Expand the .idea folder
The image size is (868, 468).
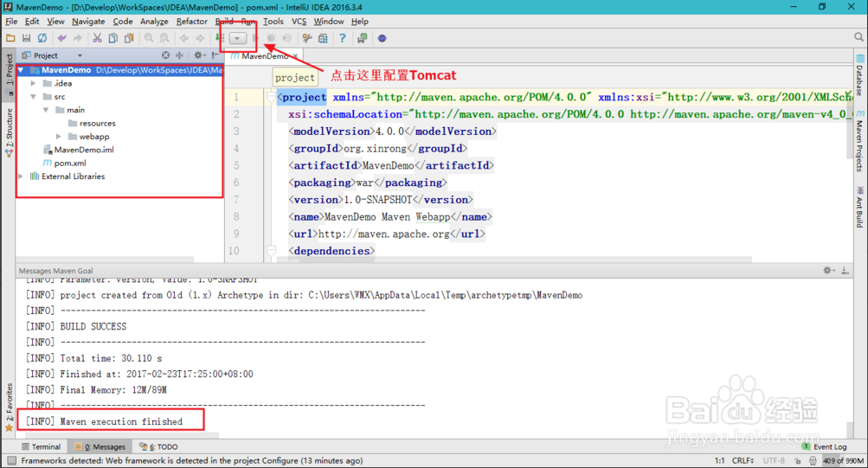(33, 84)
